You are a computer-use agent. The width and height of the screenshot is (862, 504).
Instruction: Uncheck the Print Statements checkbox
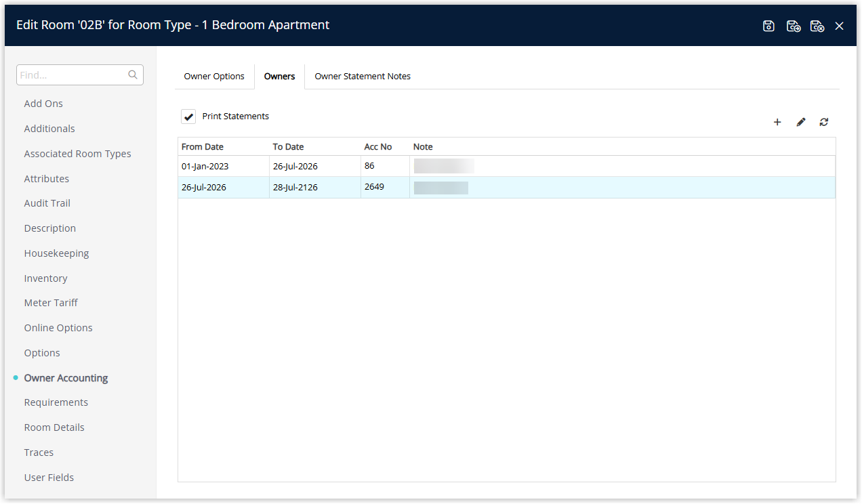point(188,117)
